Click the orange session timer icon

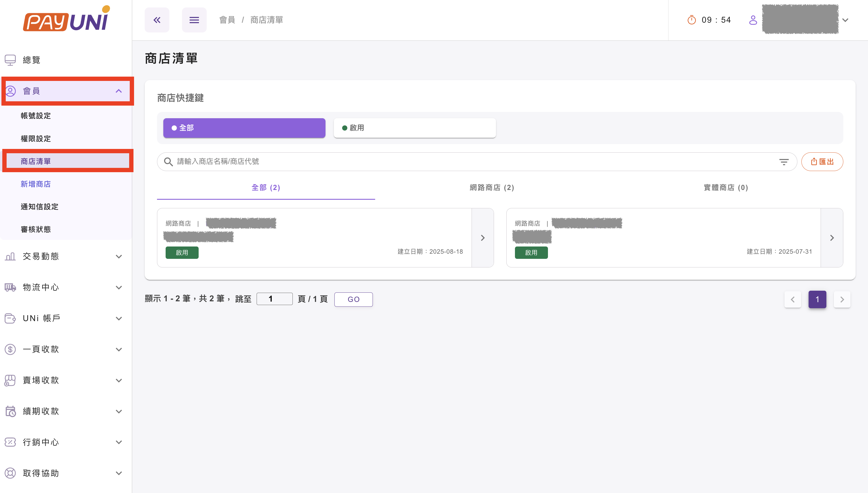pyautogui.click(x=691, y=20)
